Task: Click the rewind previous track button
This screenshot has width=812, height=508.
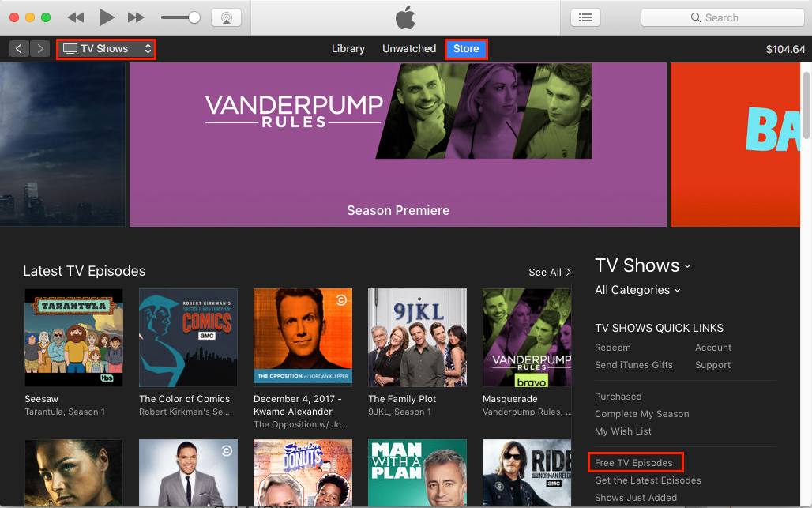Action: click(76, 17)
